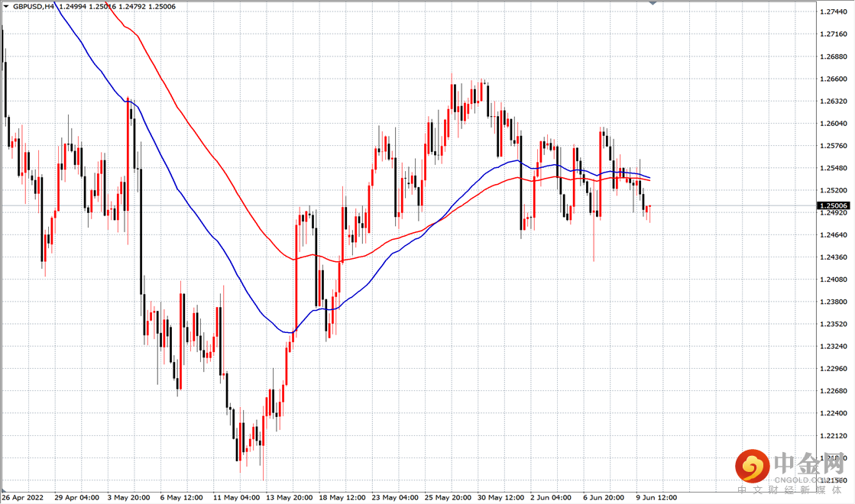Click the 1.26600 level on price axis
The height and width of the screenshot is (504, 855).
pos(833,79)
